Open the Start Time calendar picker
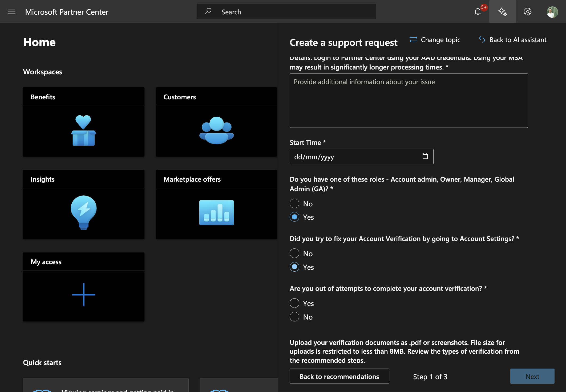 (x=425, y=156)
